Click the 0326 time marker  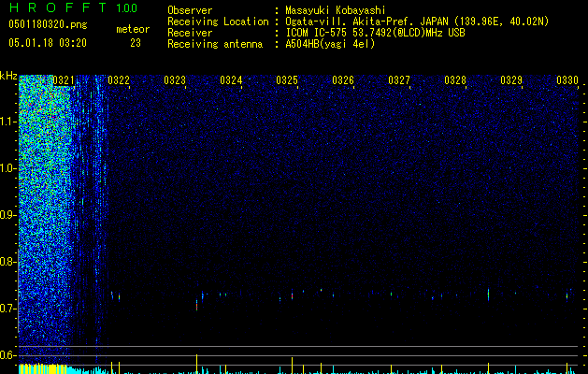click(x=343, y=80)
